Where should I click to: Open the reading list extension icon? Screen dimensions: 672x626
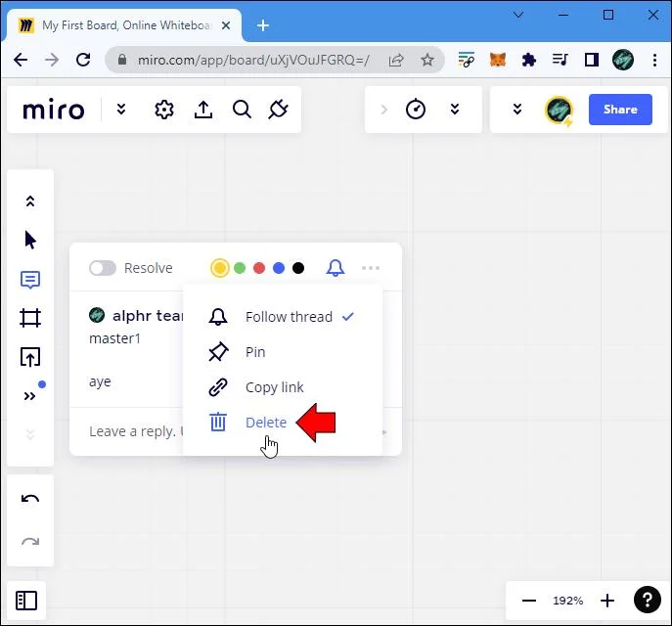pos(467,60)
